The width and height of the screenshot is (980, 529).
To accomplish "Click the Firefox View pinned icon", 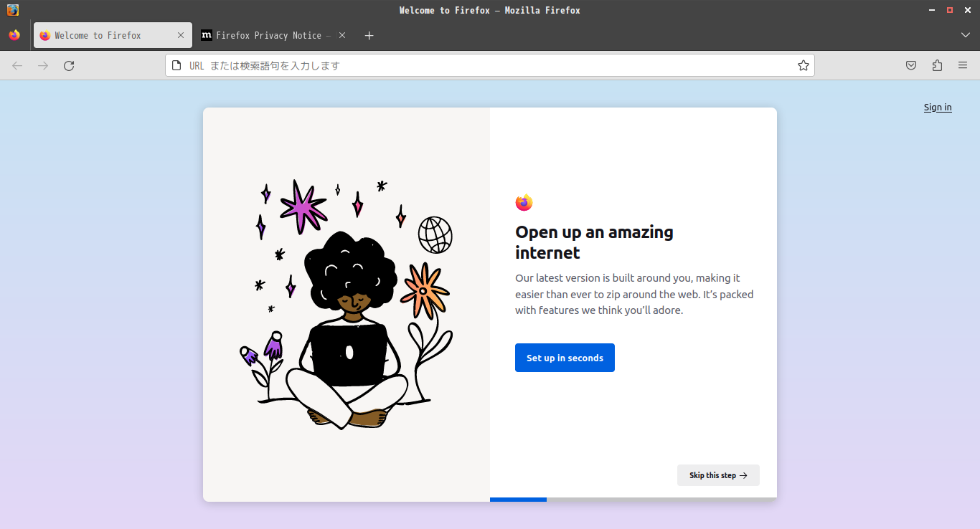I will [x=14, y=35].
